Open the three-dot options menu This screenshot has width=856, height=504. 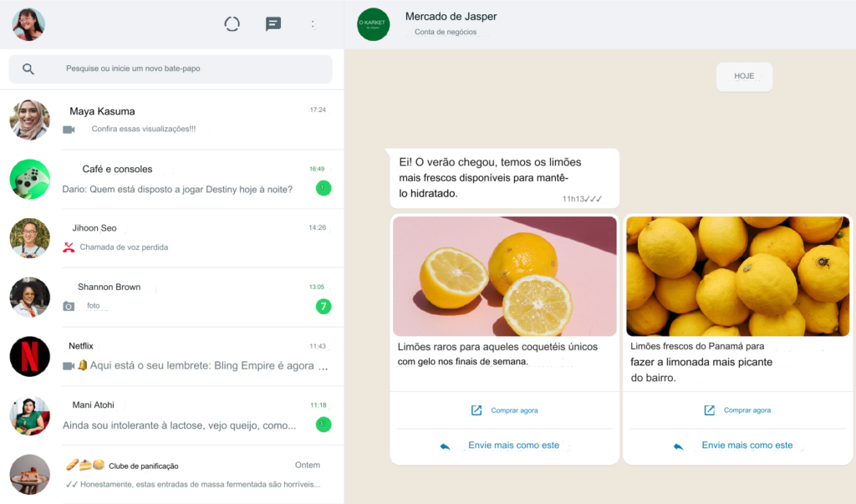[x=313, y=24]
